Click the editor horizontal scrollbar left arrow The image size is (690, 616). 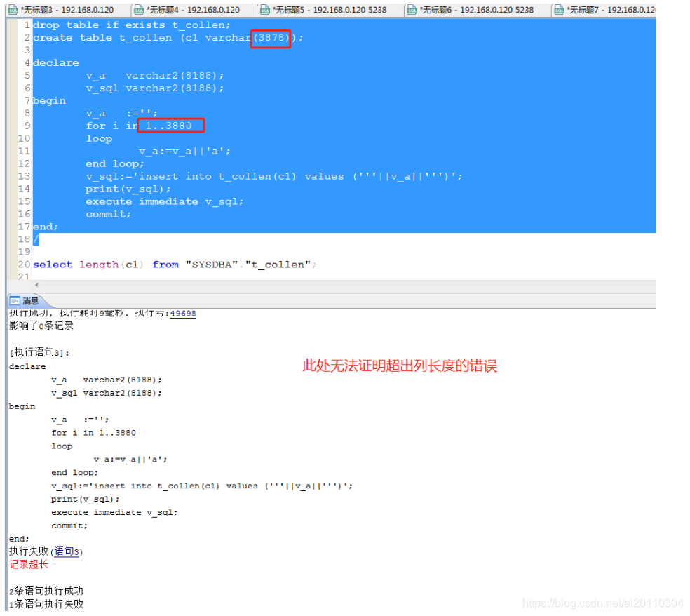(36, 285)
